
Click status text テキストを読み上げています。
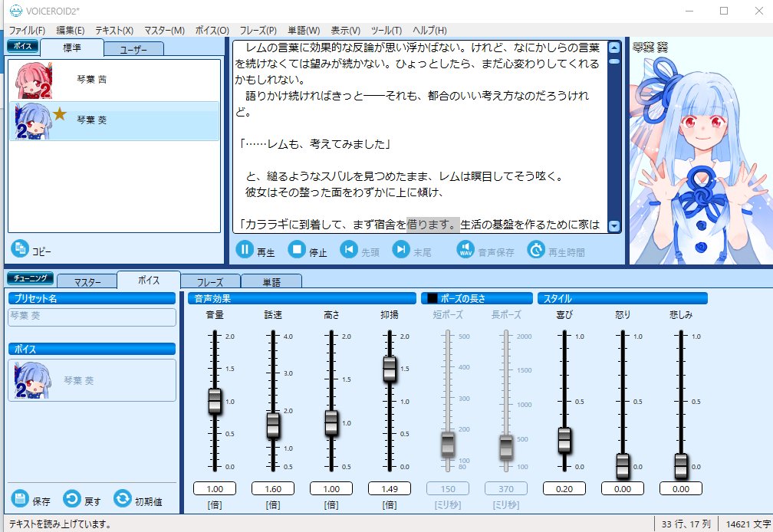[60, 524]
